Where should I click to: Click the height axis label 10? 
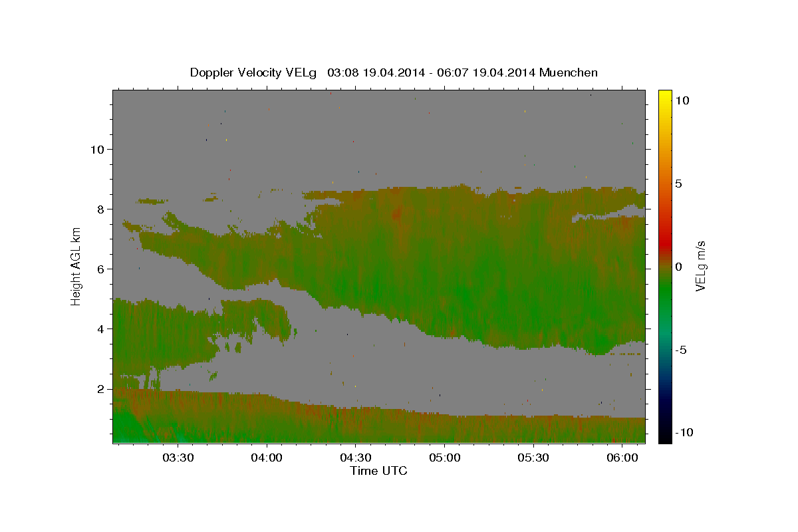tap(97, 149)
